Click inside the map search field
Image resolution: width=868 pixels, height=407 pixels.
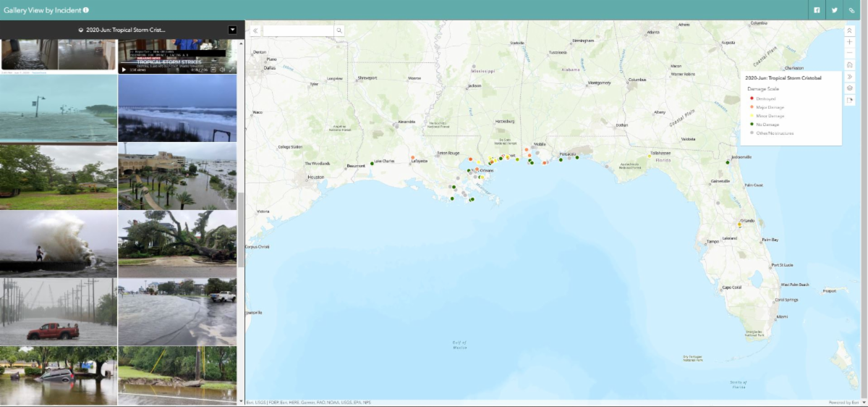coord(298,30)
